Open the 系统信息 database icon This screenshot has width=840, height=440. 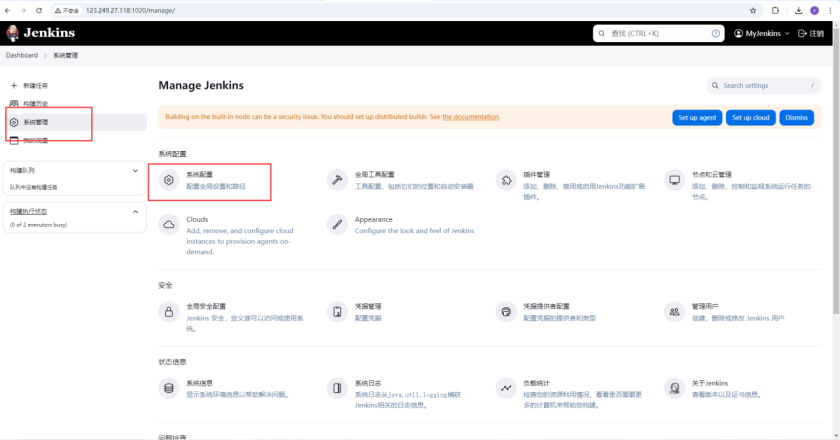tap(169, 388)
